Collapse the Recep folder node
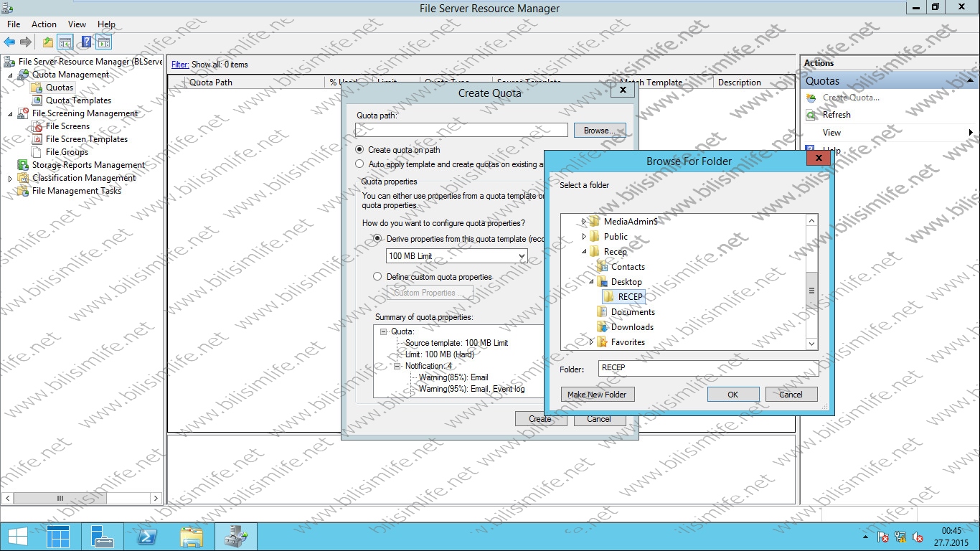 pyautogui.click(x=584, y=252)
